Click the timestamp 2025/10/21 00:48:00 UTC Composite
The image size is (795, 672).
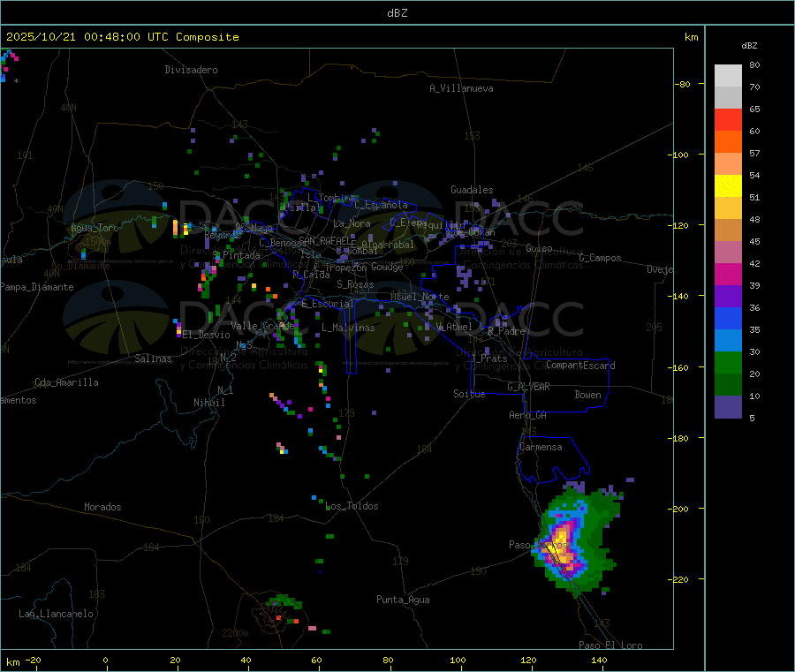(x=122, y=37)
